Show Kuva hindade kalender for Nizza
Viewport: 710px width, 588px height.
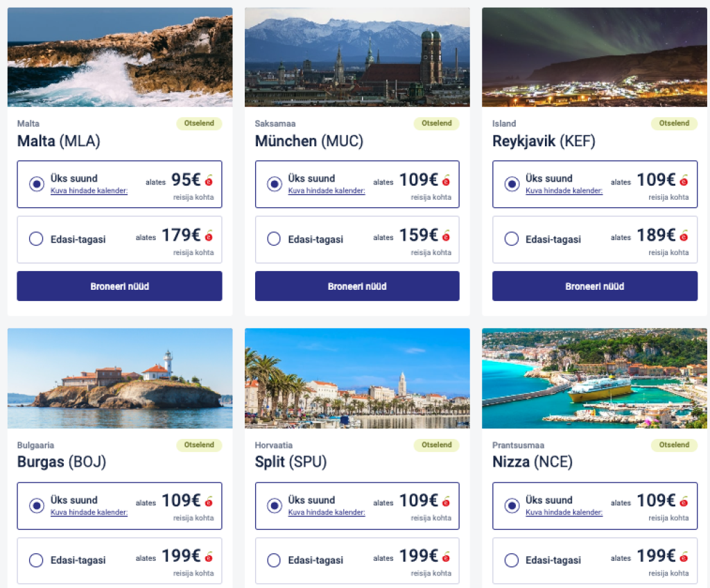click(x=564, y=512)
